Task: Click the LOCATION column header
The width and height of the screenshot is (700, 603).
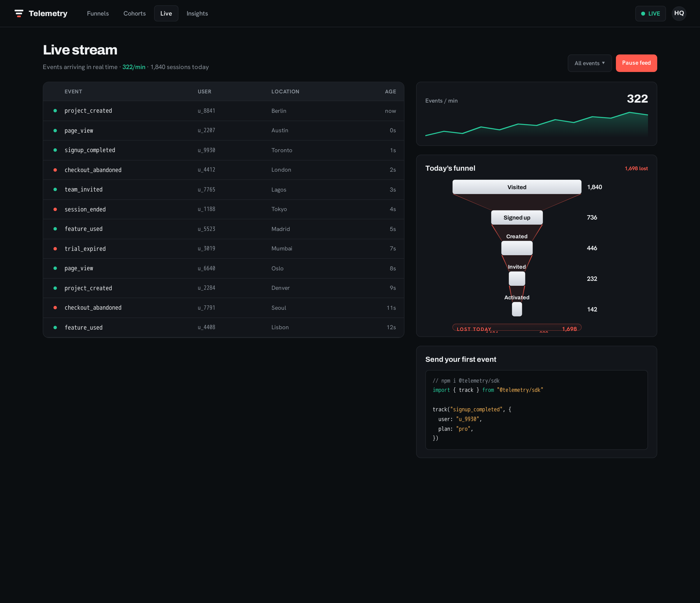Action: pyautogui.click(x=285, y=92)
